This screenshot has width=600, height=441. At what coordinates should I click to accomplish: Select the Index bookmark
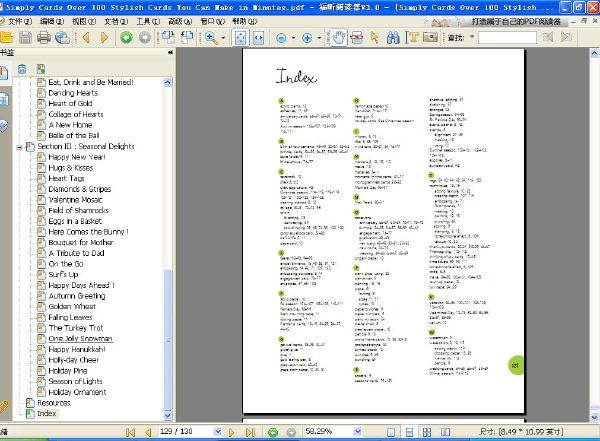(x=47, y=413)
